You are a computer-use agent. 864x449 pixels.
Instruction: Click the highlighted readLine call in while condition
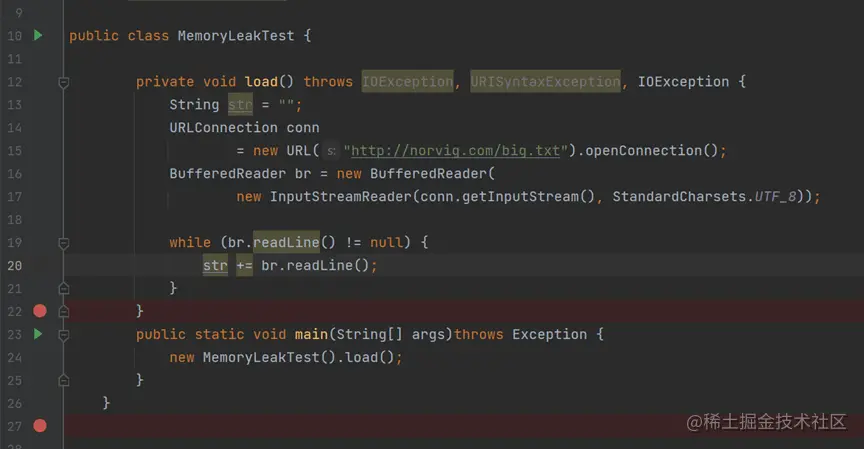click(287, 242)
